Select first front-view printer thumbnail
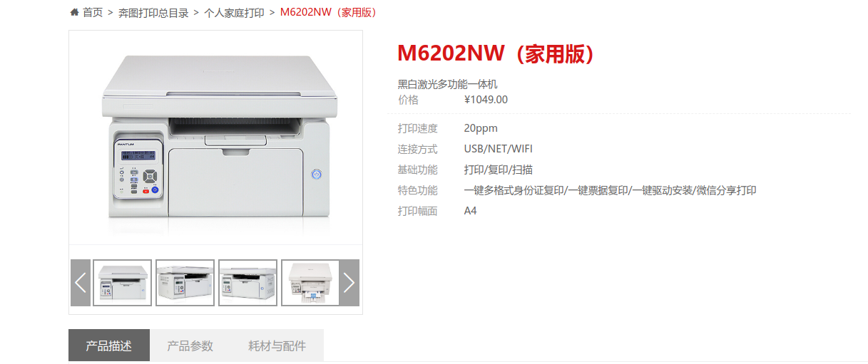Viewport: 868px width, 364px height. 123,283
